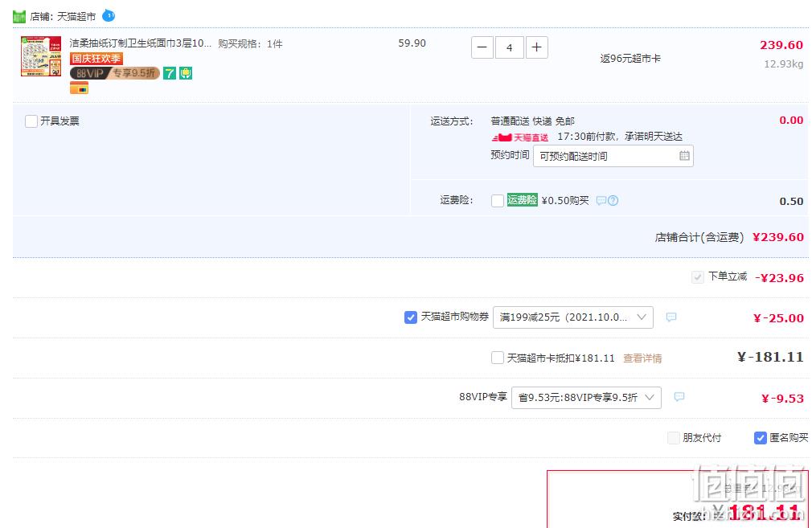Viewport: 812px width, 528px height.
Task: Check the 天猫超市卡抵扣¥181.11 checkbox
Action: coord(497,358)
